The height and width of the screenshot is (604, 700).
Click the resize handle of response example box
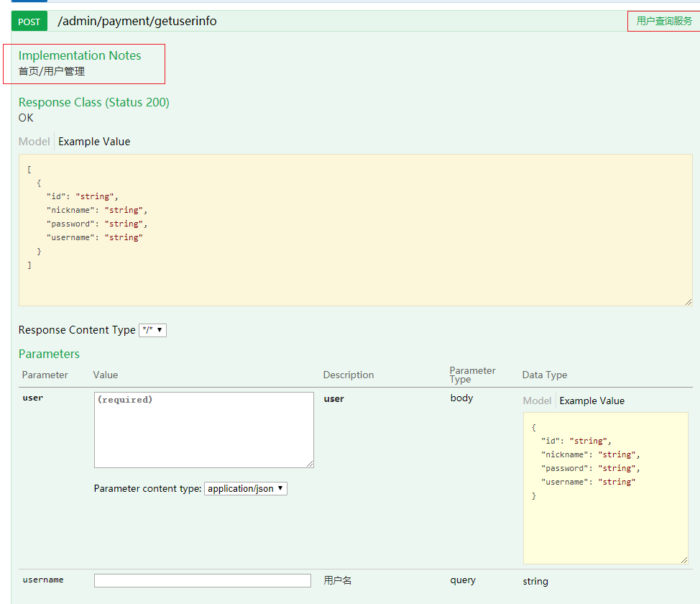pyautogui.click(x=689, y=302)
